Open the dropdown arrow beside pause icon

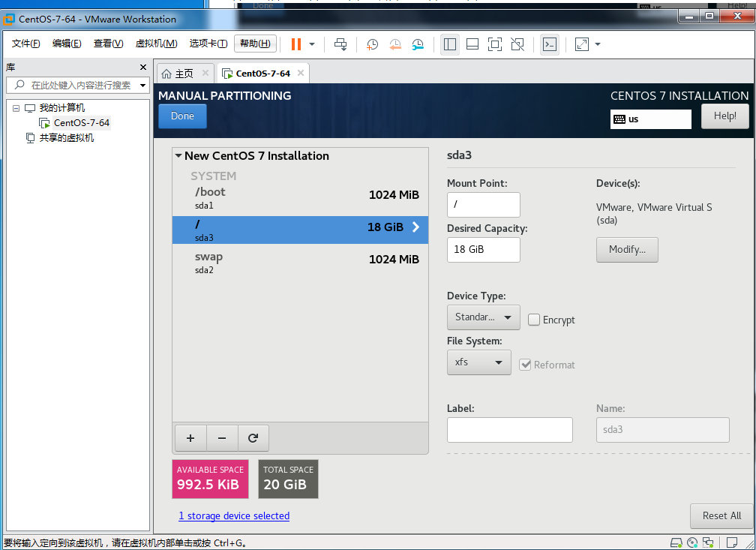pyautogui.click(x=312, y=44)
